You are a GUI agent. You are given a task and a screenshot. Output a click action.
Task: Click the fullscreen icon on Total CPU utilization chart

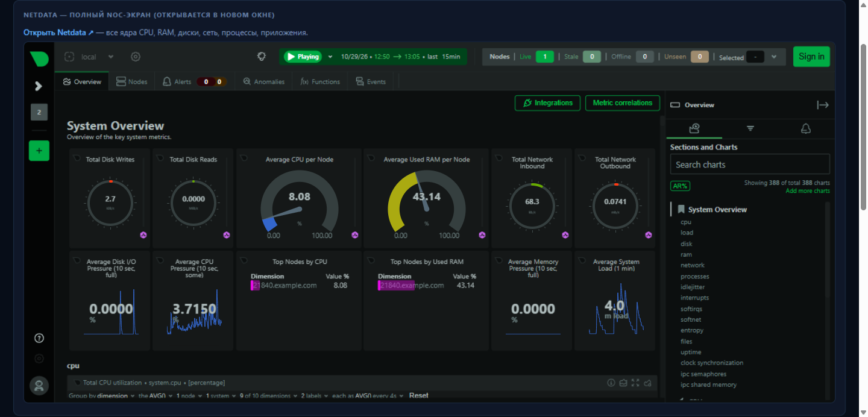coord(635,383)
